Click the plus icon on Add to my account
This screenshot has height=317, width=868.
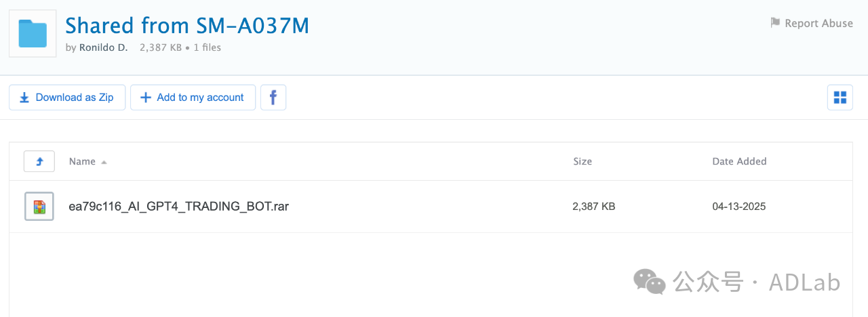tap(145, 98)
